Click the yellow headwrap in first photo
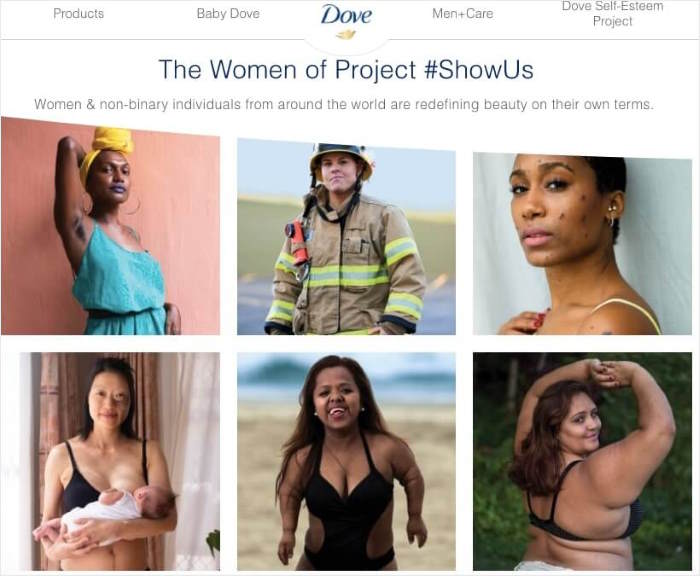 pos(107,146)
